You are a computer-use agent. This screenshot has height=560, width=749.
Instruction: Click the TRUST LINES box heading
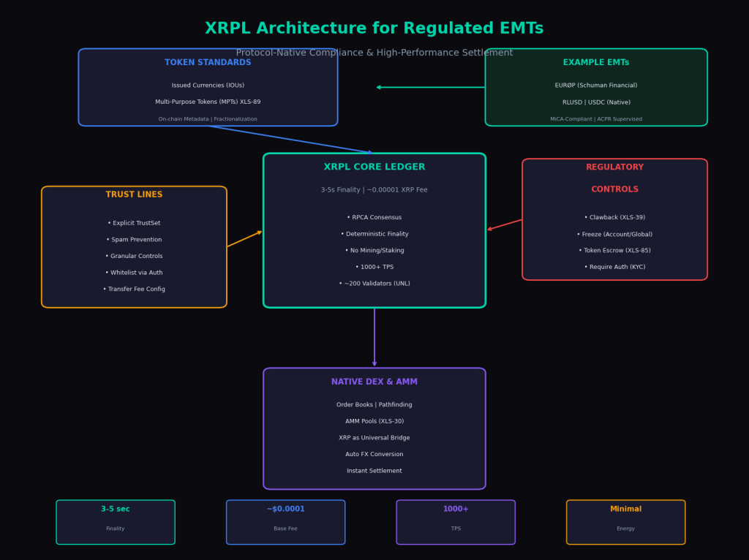tap(134, 195)
